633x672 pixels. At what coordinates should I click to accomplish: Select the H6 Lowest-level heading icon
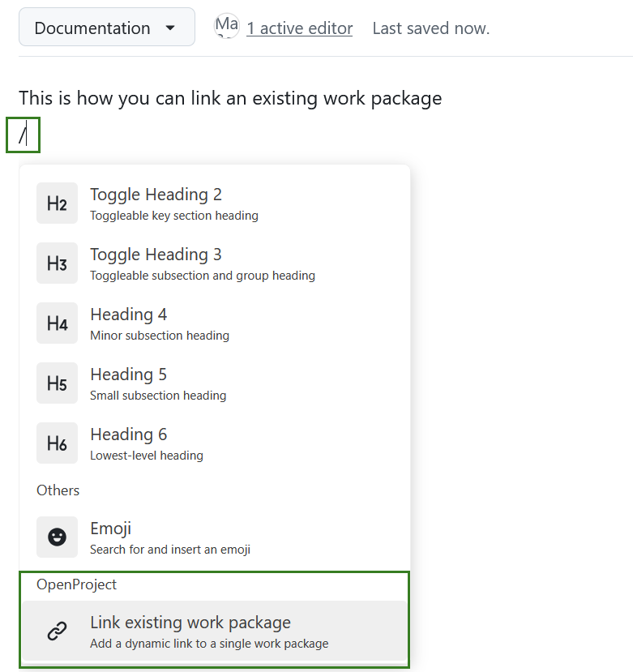click(x=57, y=443)
